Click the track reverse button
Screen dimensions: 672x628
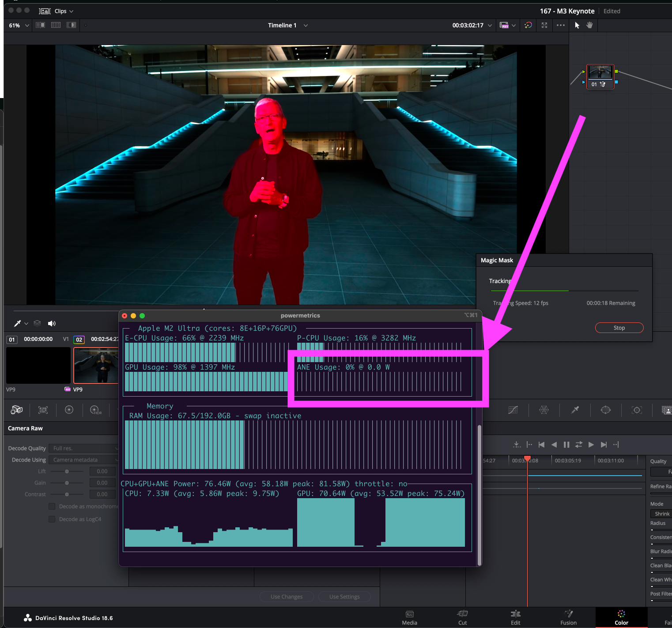coord(554,445)
